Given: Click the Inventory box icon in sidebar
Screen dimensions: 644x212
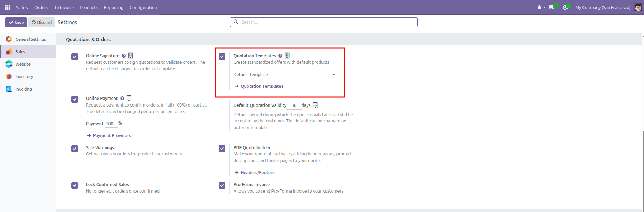Looking at the screenshot, I should pyautogui.click(x=9, y=77).
